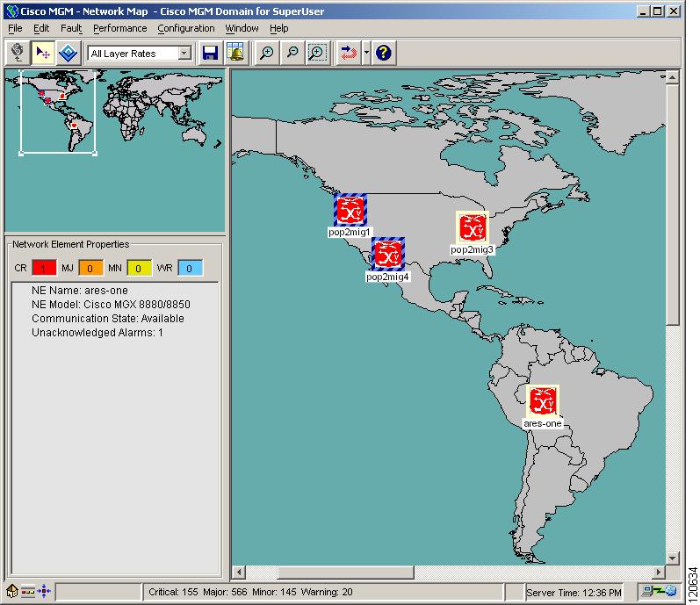Image resolution: width=700 pixels, height=605 pixels.
Task: Select the zoom area tool
Action: tap(317, 53)
